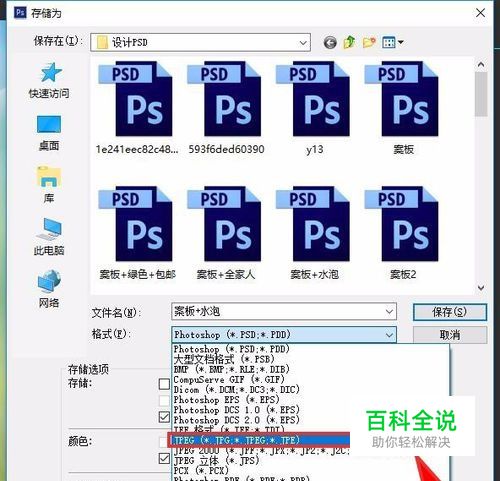Expand the 保存在 folder dropdown showing 设计PSD
Image resolution: width=500 pixels, height=481 pixels.
click(303, 43)
